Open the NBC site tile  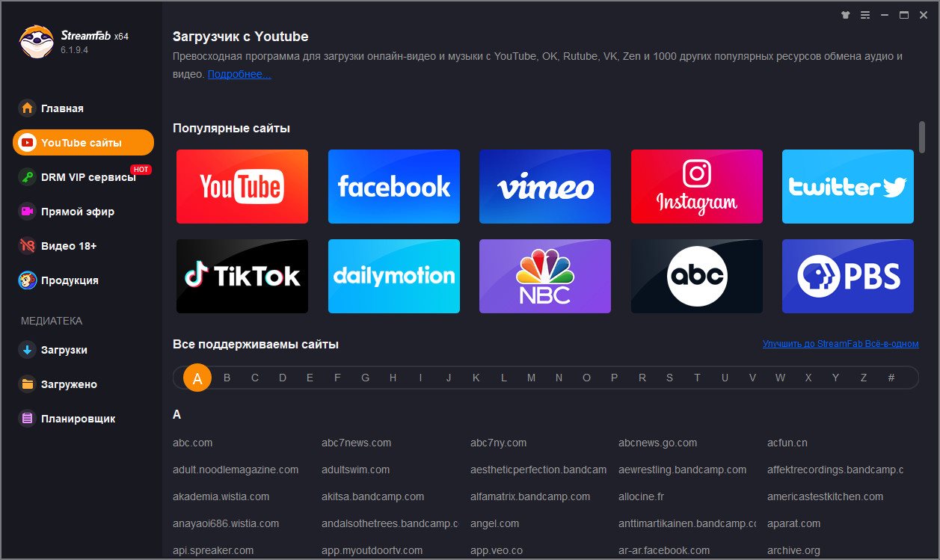pyautogui.click(x=545, y=276)
